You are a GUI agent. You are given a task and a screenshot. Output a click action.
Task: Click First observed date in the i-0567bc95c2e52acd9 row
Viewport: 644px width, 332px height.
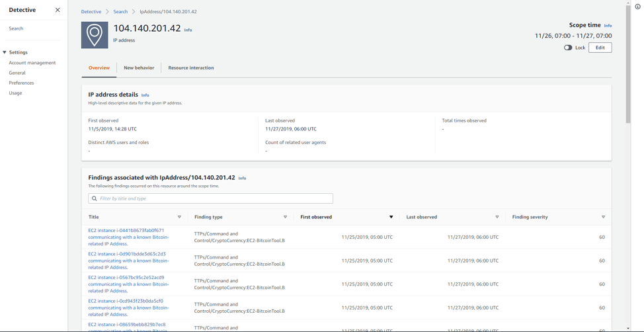[x=367, y=284]
